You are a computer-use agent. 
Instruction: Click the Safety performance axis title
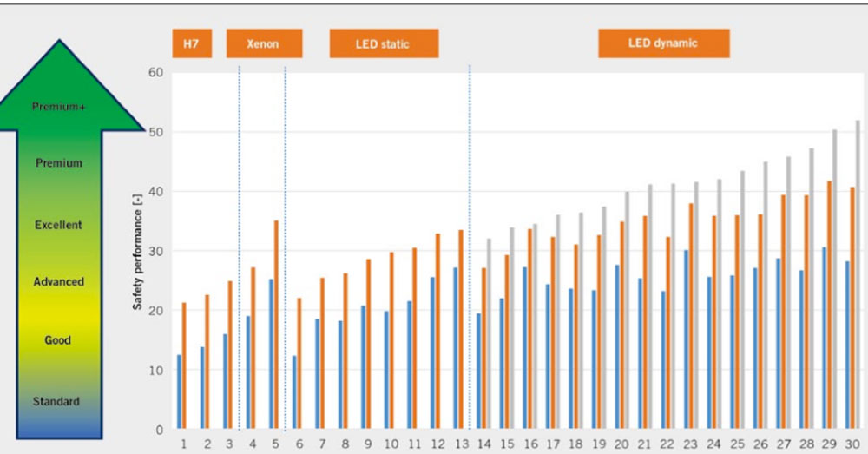137,252
